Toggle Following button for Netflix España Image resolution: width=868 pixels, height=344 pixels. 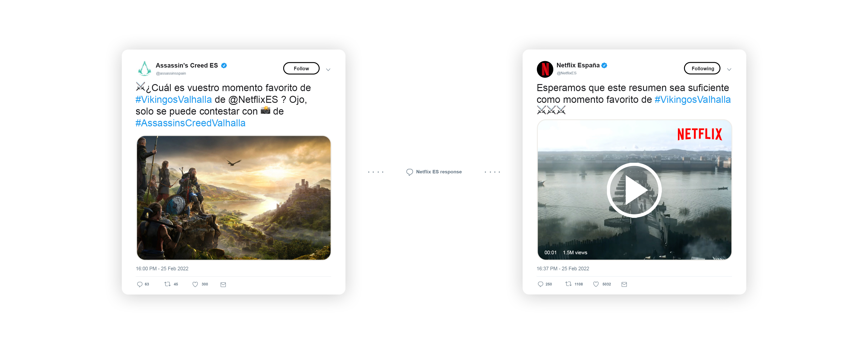[702, 68]
